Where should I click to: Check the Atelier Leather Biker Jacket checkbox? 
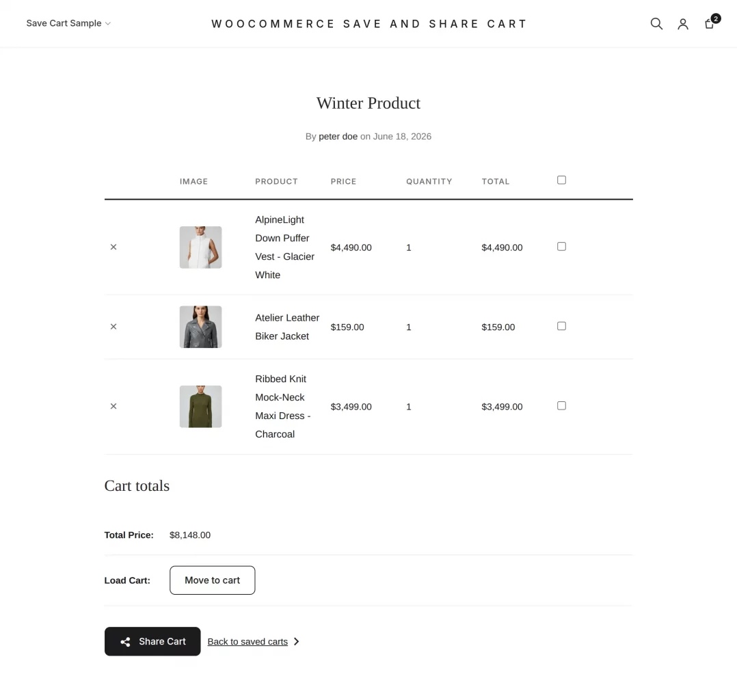[561, 326]
